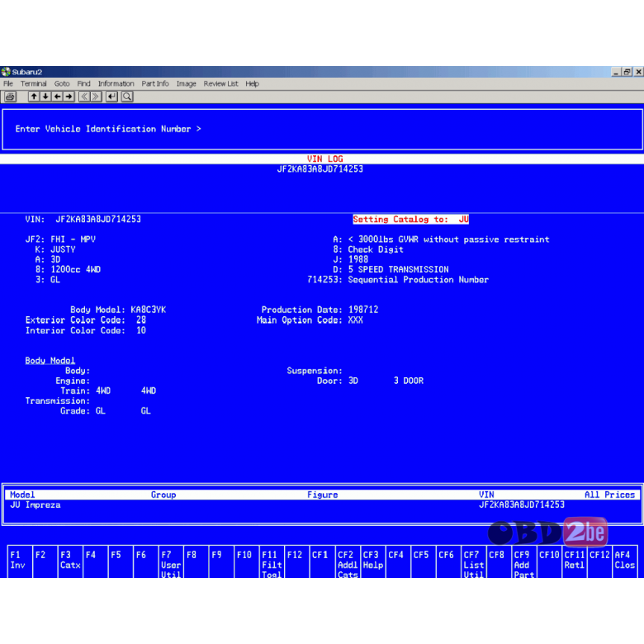
Task: Click the F12 function key
Action: [297, 561]
